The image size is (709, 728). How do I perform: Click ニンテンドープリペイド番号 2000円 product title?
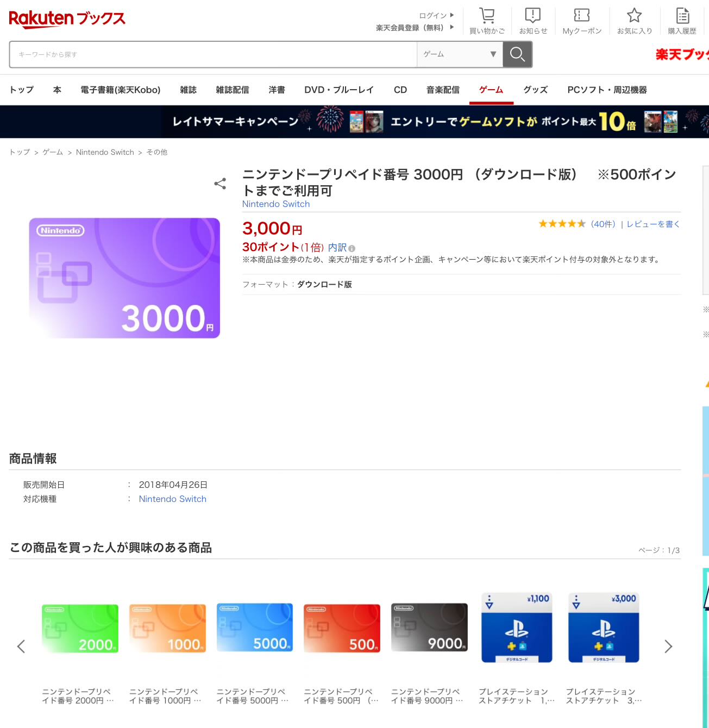click(78, 696)
